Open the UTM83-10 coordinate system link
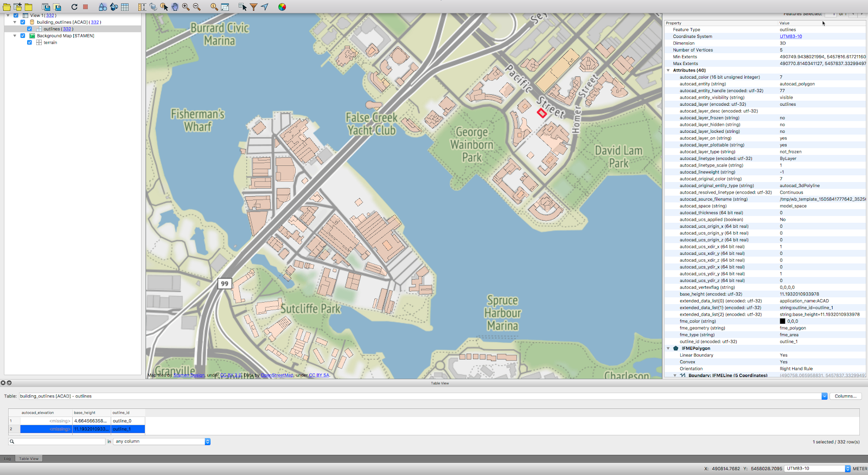This screenshot has width=868, height=475. [x=790, y=36]
